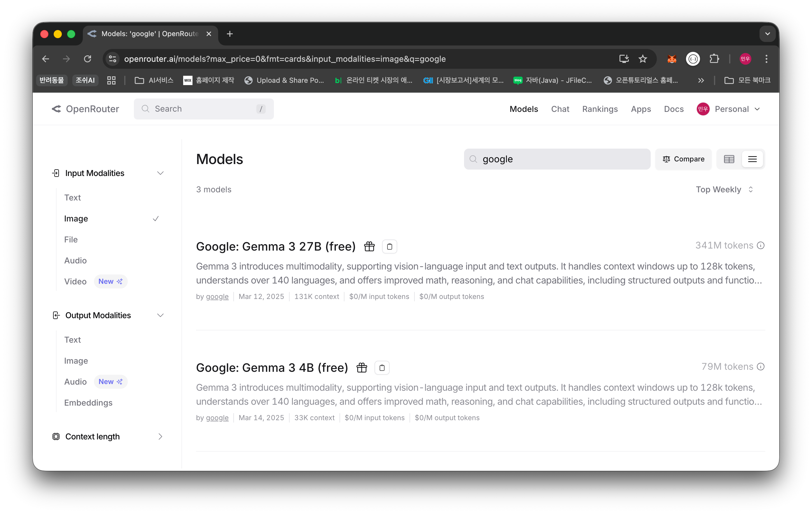Bookmark this page with the star
The width and height of the screenshot is (812, 514).
pyautogui.click(x=643, y=59)
